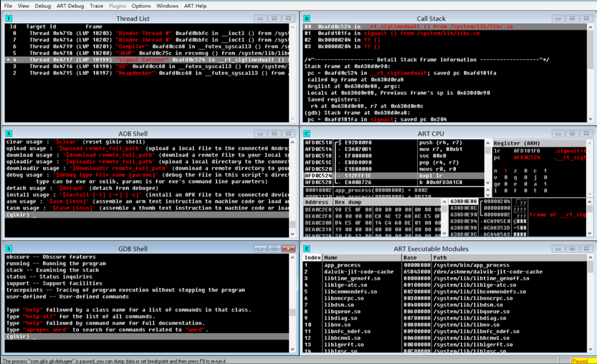Select the libdsm.so module row
The width and height of the screenshot is (597, 364).
(x=445, y=305)
